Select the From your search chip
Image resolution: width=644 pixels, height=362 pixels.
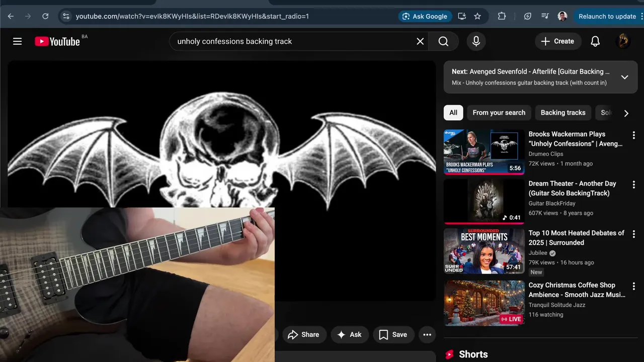point(499,113)
